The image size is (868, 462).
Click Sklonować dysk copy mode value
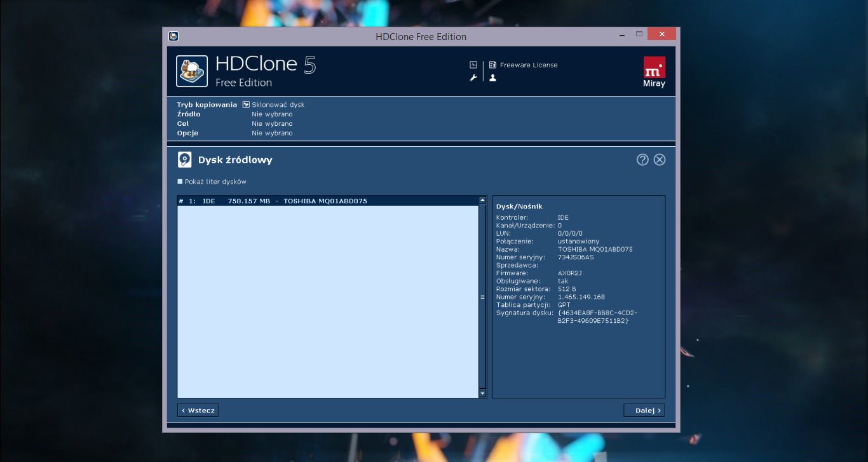(278, 104)
